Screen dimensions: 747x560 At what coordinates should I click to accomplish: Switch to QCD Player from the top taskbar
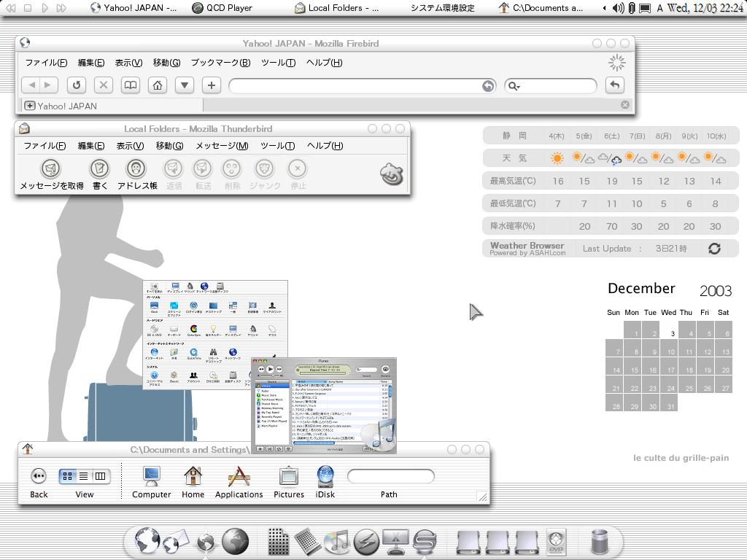coord(222,7)
